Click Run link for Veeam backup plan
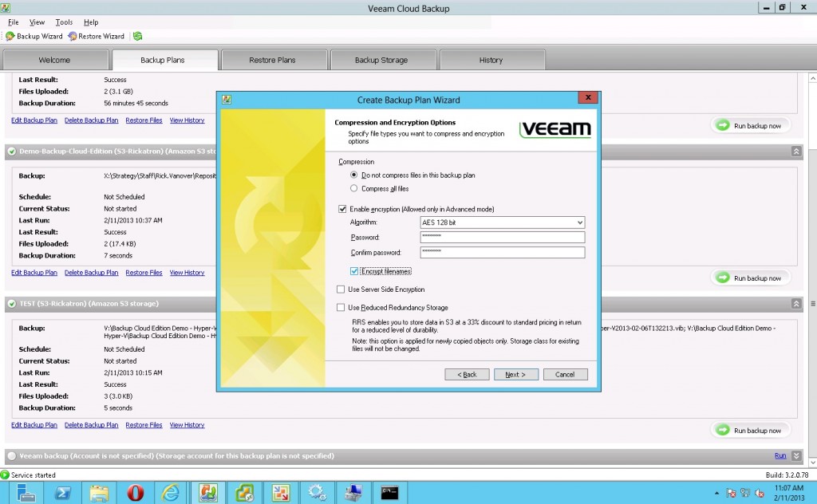Screen dimensions: 817x504 (780, 455)
